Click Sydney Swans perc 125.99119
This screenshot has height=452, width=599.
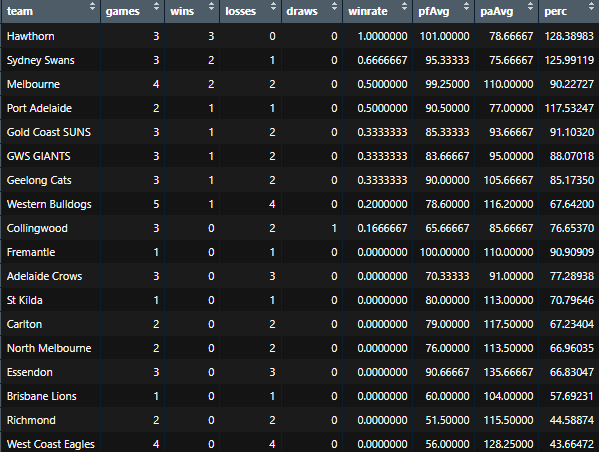coord(569,60)
